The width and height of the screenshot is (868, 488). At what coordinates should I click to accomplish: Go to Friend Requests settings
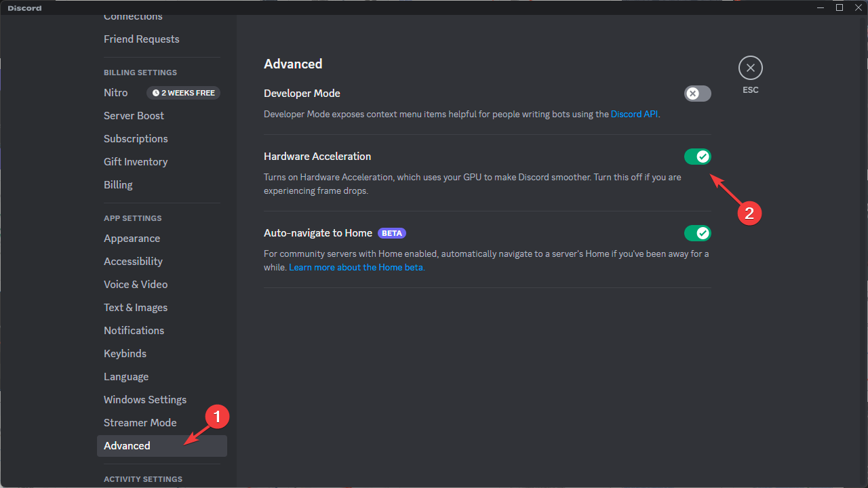[141, 39]
